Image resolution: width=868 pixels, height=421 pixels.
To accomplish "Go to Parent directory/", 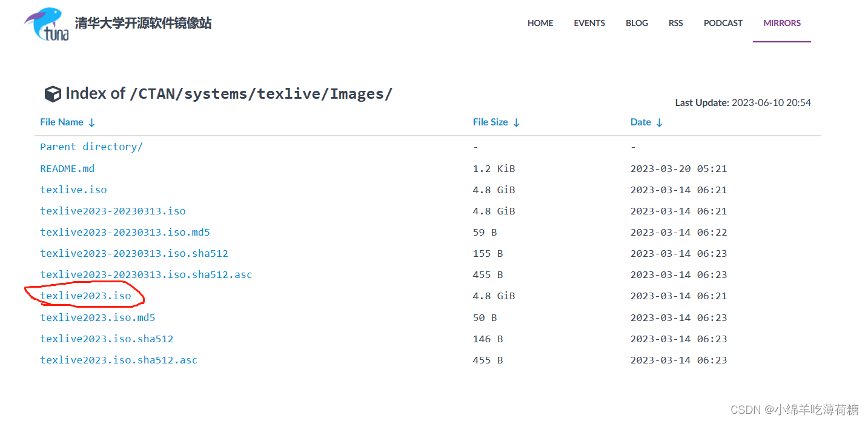I will (x=91, y=147).
